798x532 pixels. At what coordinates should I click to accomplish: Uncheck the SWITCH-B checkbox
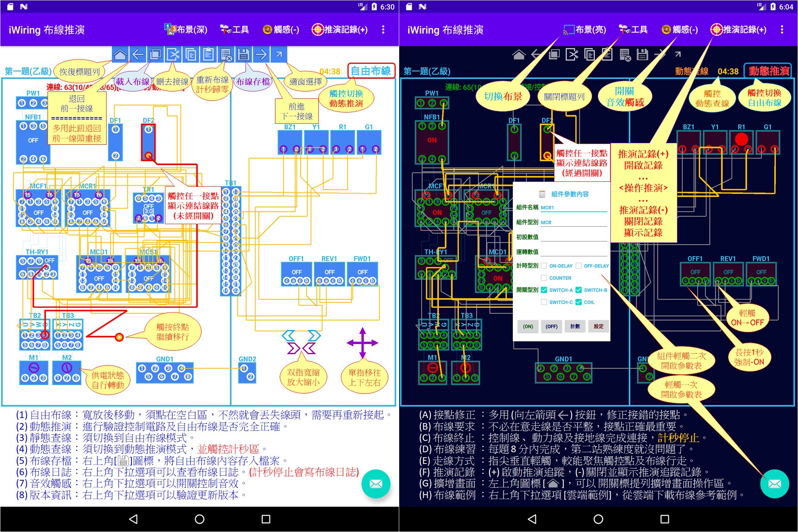(x=579, y=290)
